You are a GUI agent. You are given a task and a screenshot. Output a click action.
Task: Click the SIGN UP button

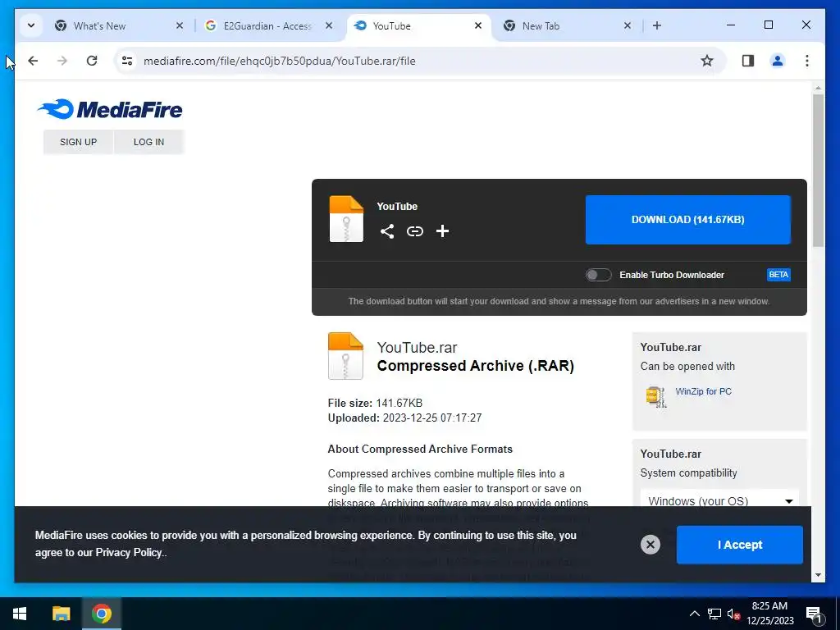click(78, 142)
